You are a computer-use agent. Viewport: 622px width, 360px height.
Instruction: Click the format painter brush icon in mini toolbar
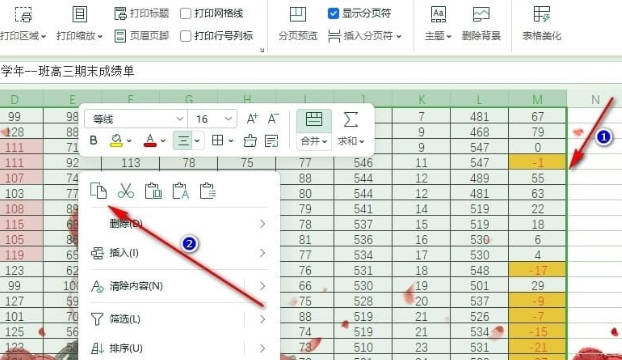pyautogui.click(x=250, y=140)
